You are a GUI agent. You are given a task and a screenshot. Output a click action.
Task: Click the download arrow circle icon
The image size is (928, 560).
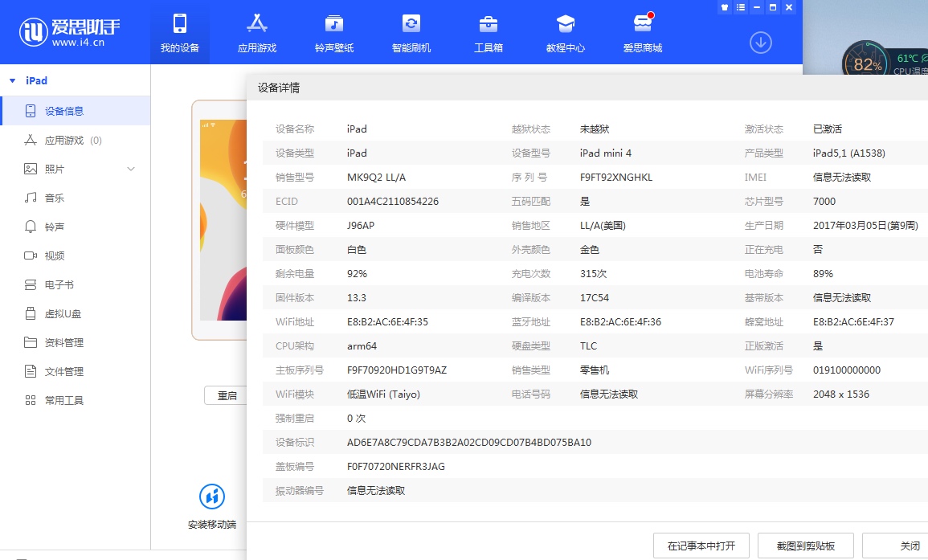[761, 43]
